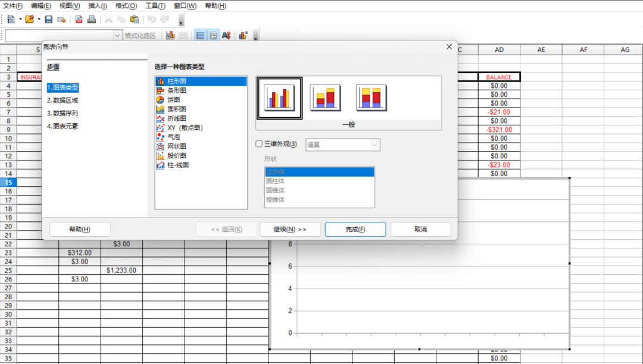Click column header AG
This screenshot has height=364, width=643.
(x=625, y=49)
